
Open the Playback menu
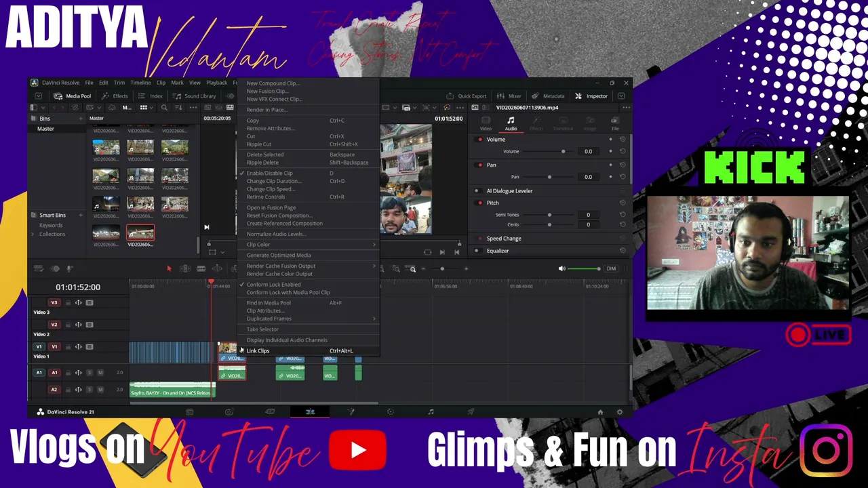(x=217, y=83)
